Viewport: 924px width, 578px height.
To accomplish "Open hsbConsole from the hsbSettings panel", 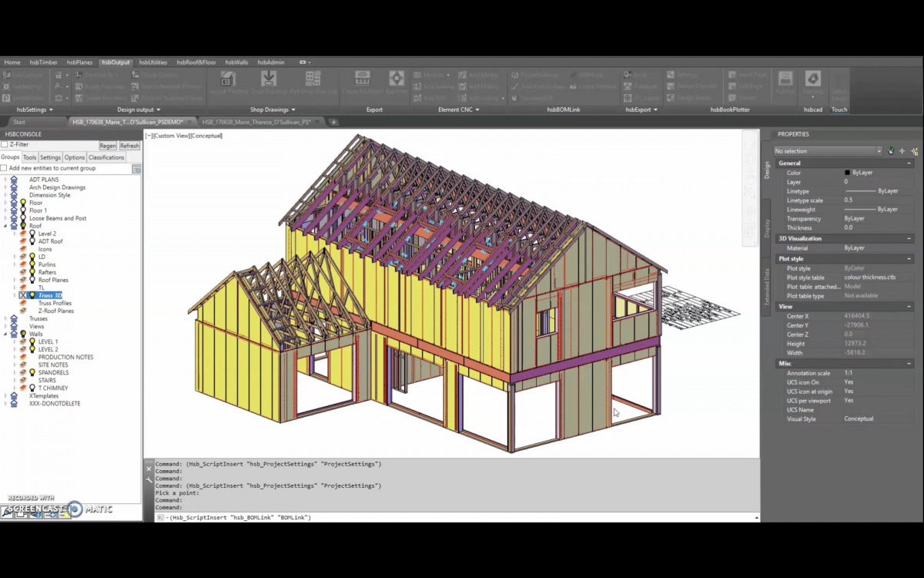I will [23, 75].
